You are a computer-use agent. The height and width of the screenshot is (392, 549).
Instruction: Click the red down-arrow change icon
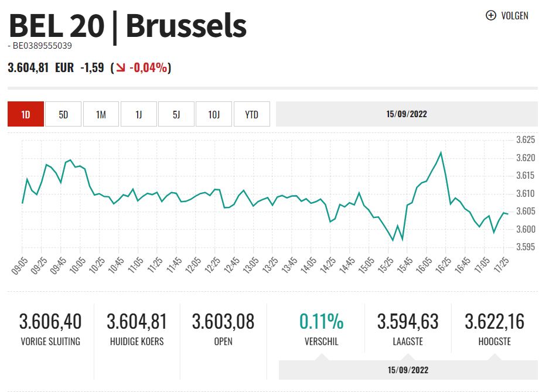pos(121,68)
